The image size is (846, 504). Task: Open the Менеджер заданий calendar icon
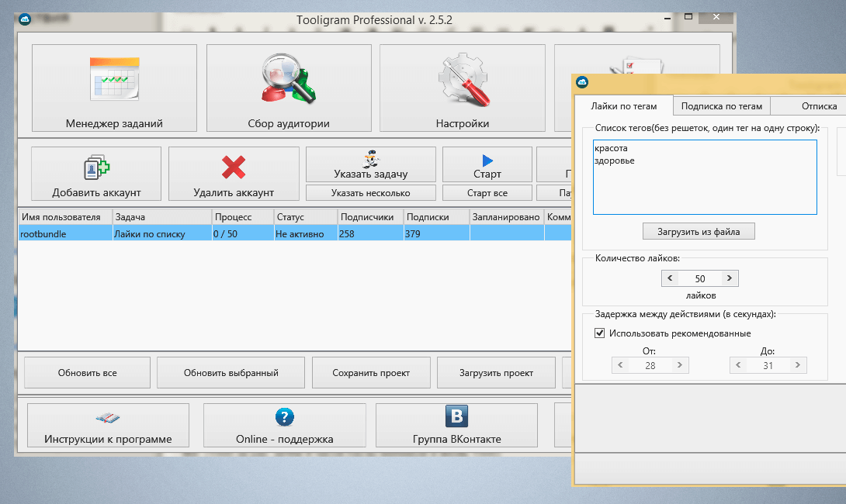click(x=114, y=78)
